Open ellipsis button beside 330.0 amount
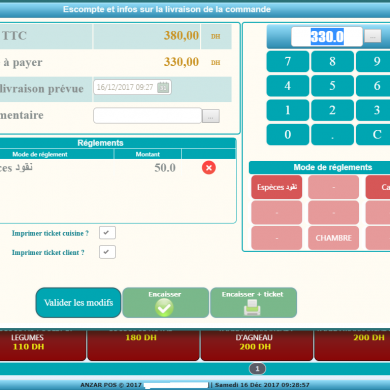390x390 pixels. (x=373, y=36)
